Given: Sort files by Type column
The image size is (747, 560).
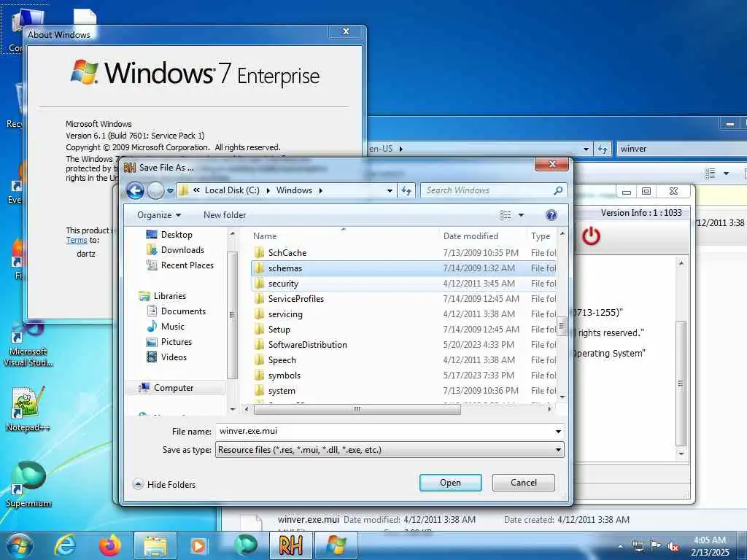Looking at the screenshot, I should (541, 236).
